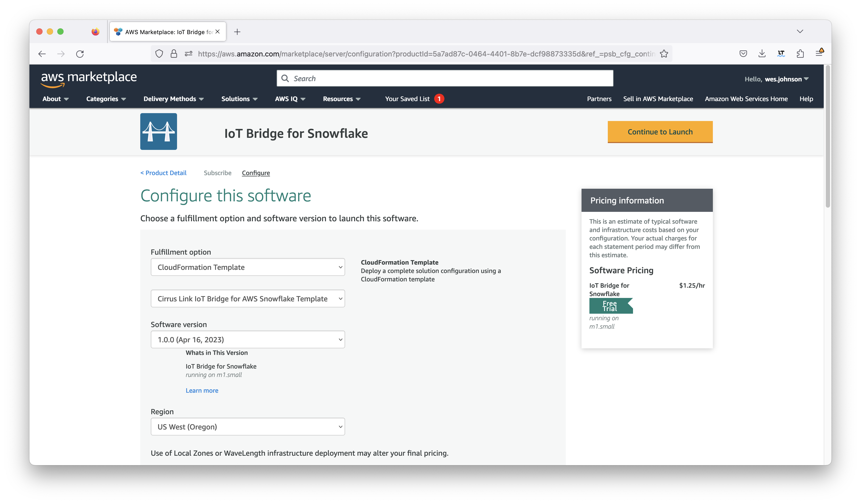Open the Firefox downloads icon

762,54
